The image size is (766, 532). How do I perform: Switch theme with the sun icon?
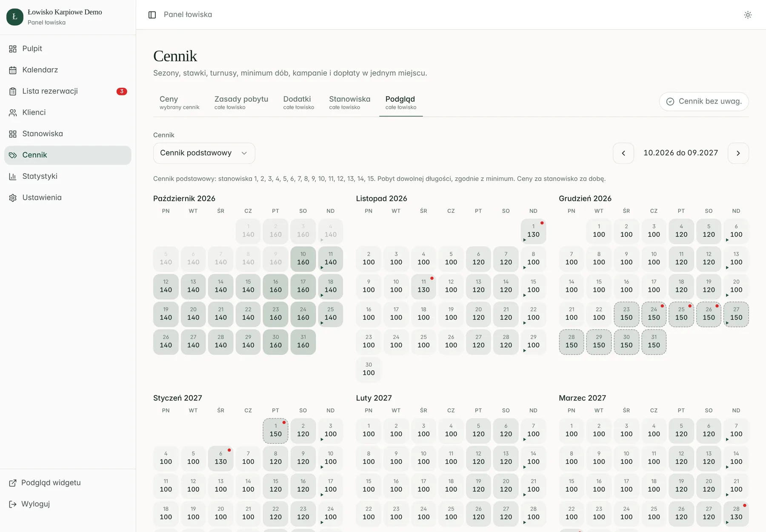tap(748, 15)
